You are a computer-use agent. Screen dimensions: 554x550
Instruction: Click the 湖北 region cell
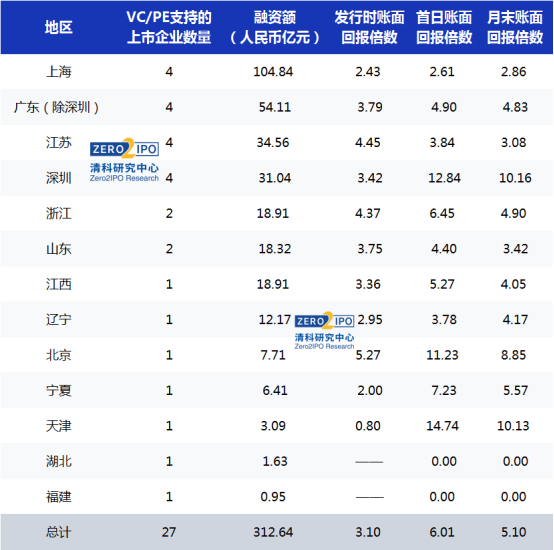(x=59, y=461)
